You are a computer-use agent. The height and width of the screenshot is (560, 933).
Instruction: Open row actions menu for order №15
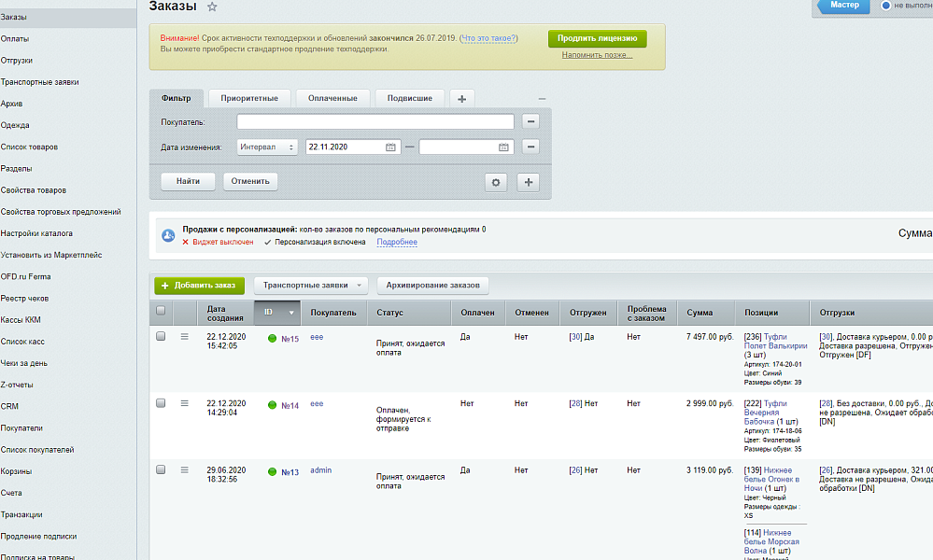[184, 336]
